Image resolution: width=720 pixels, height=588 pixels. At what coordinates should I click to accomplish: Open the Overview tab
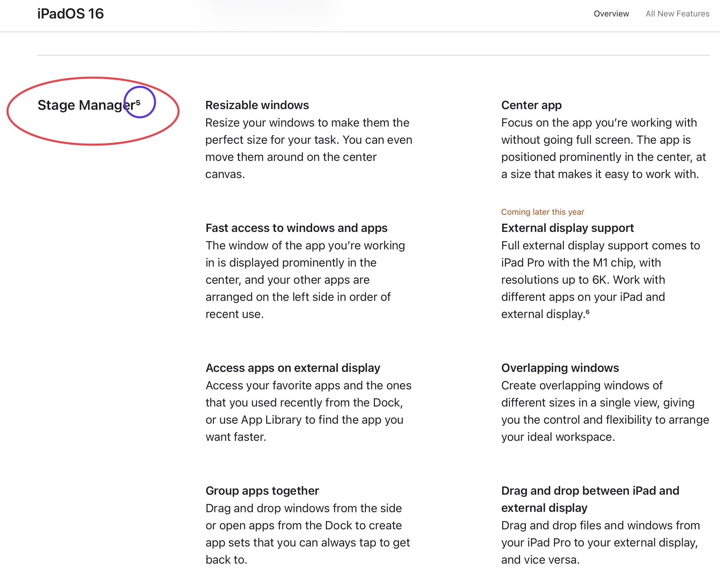pyautogui.click(x=611, y=14)
